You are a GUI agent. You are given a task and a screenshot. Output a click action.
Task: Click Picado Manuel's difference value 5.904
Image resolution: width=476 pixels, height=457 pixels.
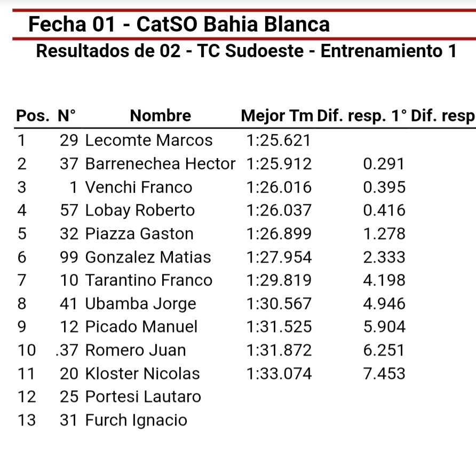coord(384,327)
